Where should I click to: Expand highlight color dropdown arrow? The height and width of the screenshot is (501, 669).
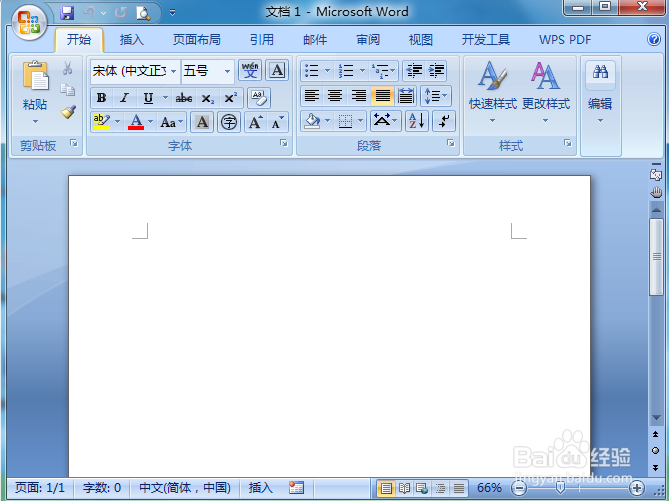pyautogui.click(x=117, y=122)
